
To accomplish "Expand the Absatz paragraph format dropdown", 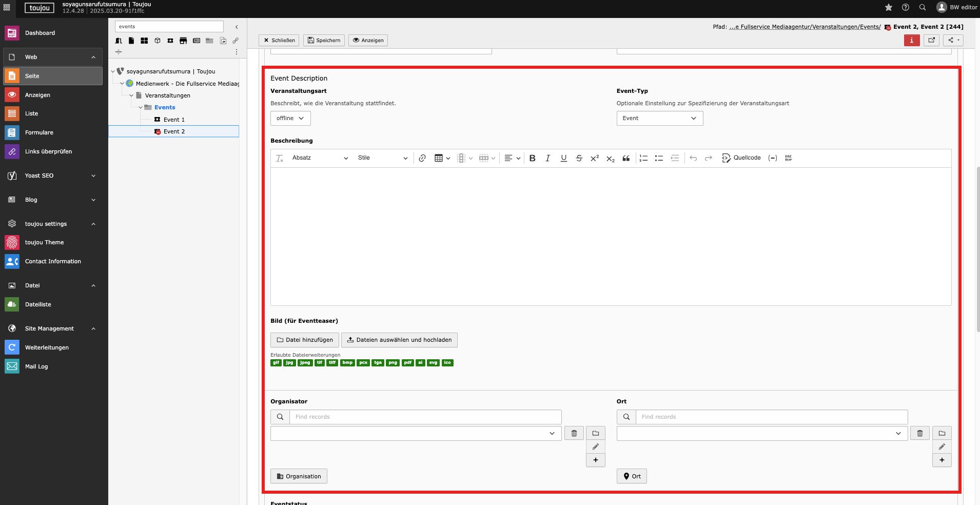I will click(320, 158).
